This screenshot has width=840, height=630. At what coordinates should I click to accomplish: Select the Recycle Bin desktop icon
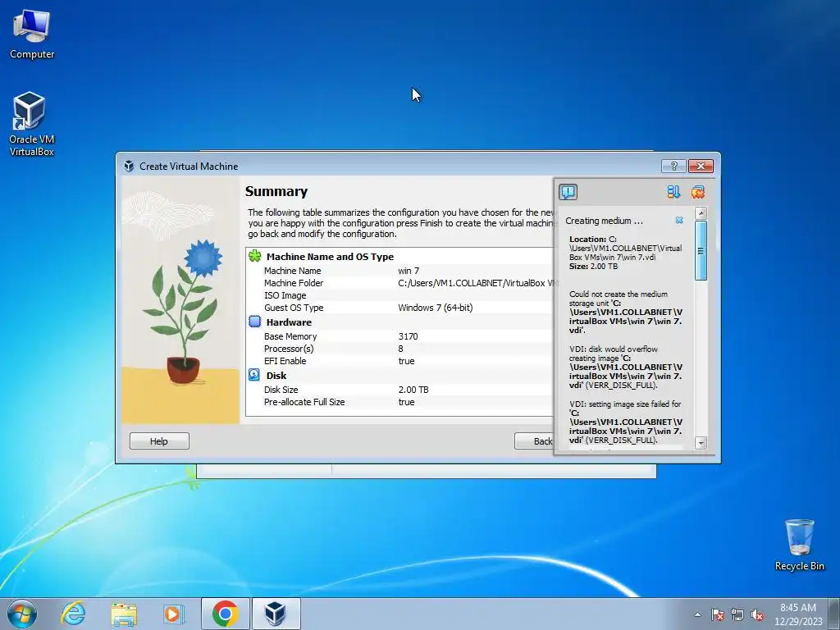(799, 545)
